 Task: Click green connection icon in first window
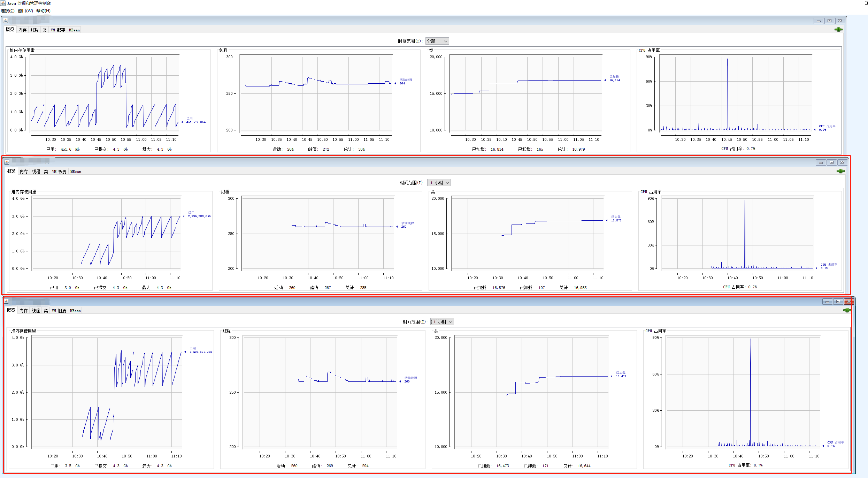point(838,30)
